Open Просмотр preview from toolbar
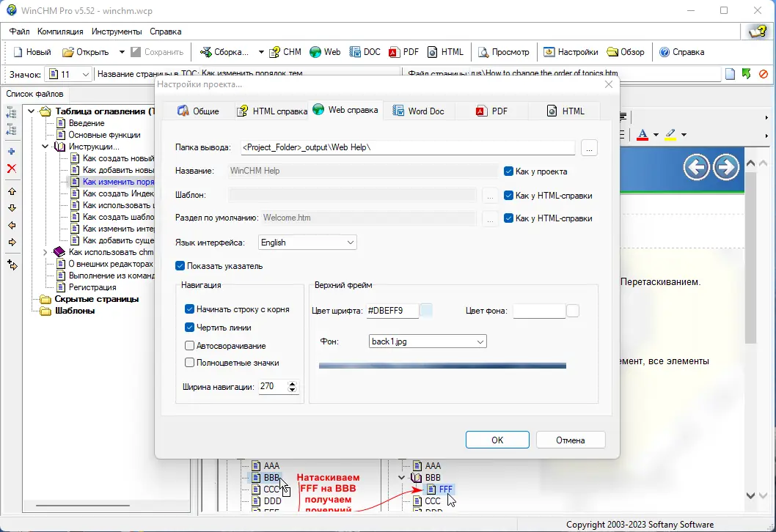 pos(504,52)
